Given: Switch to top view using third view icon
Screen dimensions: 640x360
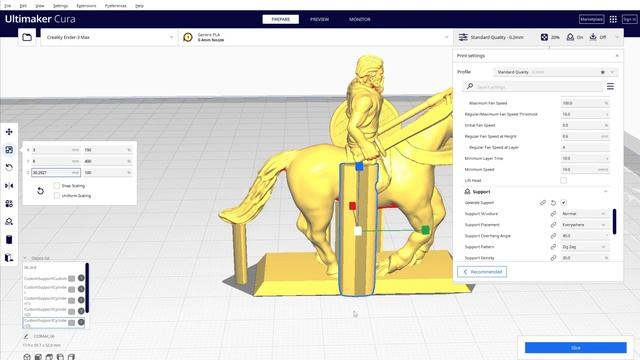Looking at the screenshot, I should 49,357.
